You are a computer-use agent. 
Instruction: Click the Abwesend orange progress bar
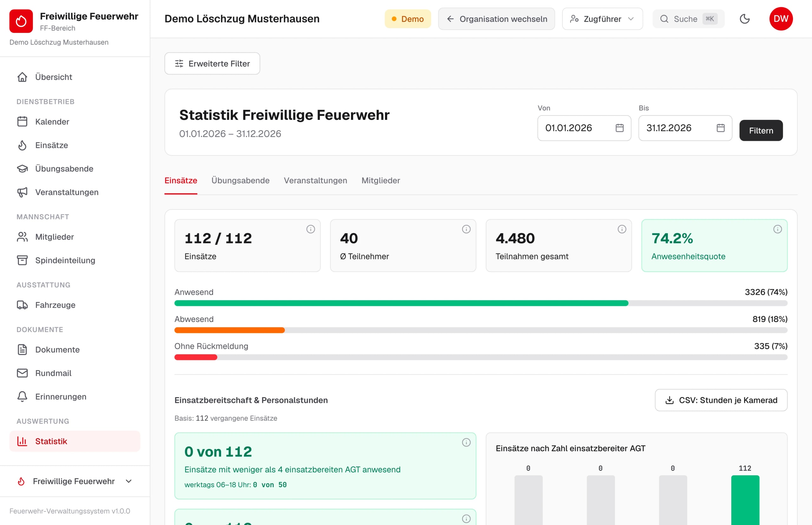click(x=229, y=330)
